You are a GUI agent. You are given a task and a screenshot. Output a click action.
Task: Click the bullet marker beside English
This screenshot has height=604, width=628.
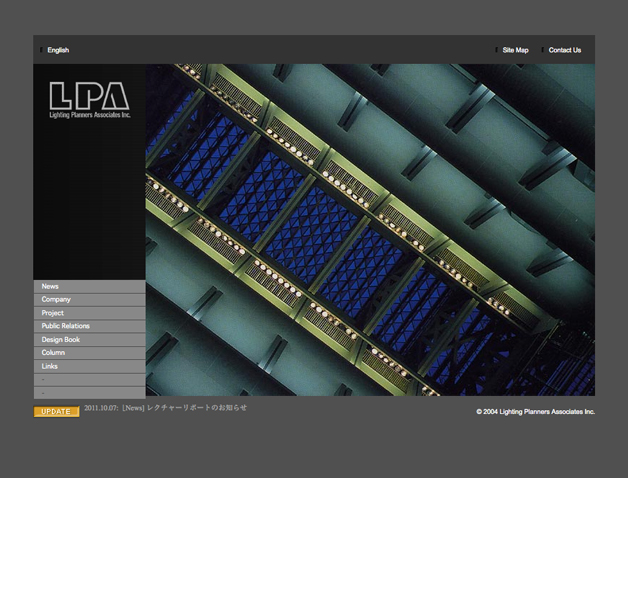pos(42,50)
